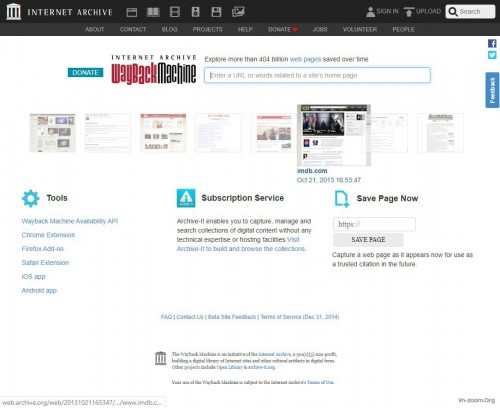
Task: Click the Archive-It subscription icon
Action: click(186, 198)
